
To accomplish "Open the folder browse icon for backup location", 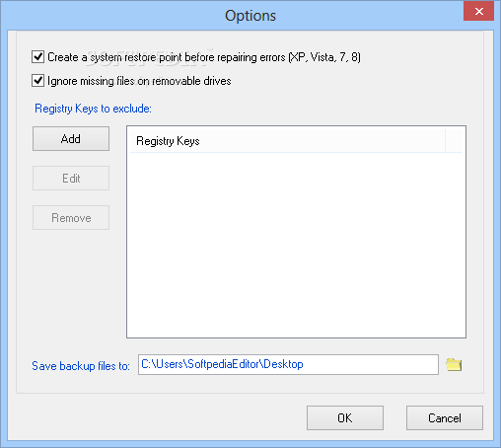I will (x=454, y=364).
